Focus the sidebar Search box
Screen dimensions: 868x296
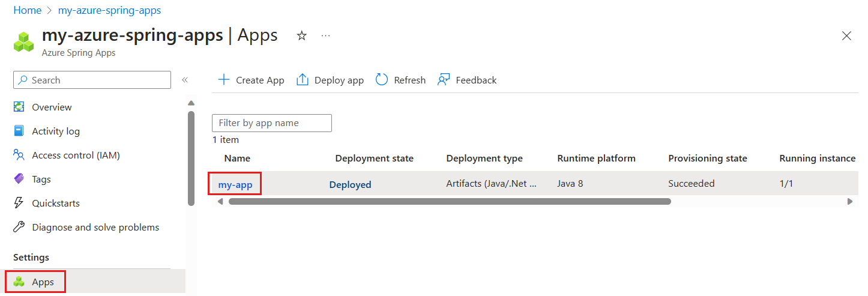pos(92,80)
